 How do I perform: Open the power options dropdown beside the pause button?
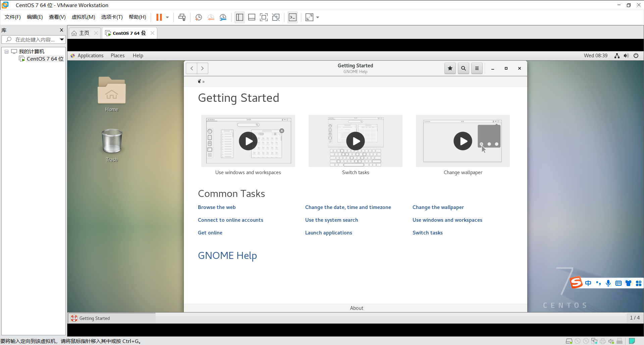click(x=167, y=17)
